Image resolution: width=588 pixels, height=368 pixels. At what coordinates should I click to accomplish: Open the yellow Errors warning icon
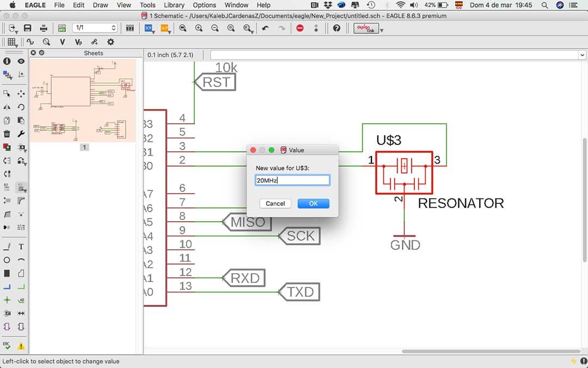pyautogui.click(x=21, y=346)
